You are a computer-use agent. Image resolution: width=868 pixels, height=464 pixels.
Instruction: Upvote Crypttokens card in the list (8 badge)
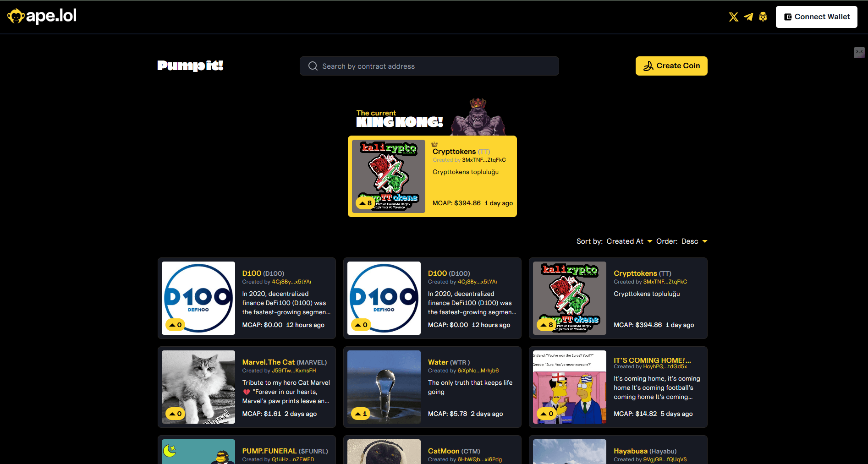point(546,325)
